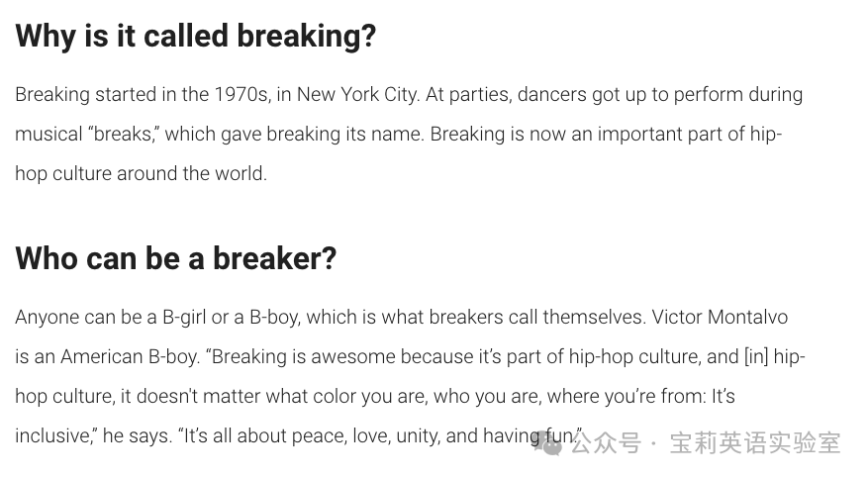Viewport: 868px width, 477px height.
Task: Click the WeChat logo in the watermark
Action: click(x=547, y=443)
